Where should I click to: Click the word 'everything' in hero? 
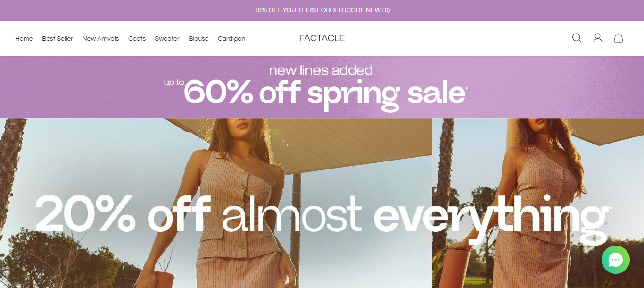491,218
